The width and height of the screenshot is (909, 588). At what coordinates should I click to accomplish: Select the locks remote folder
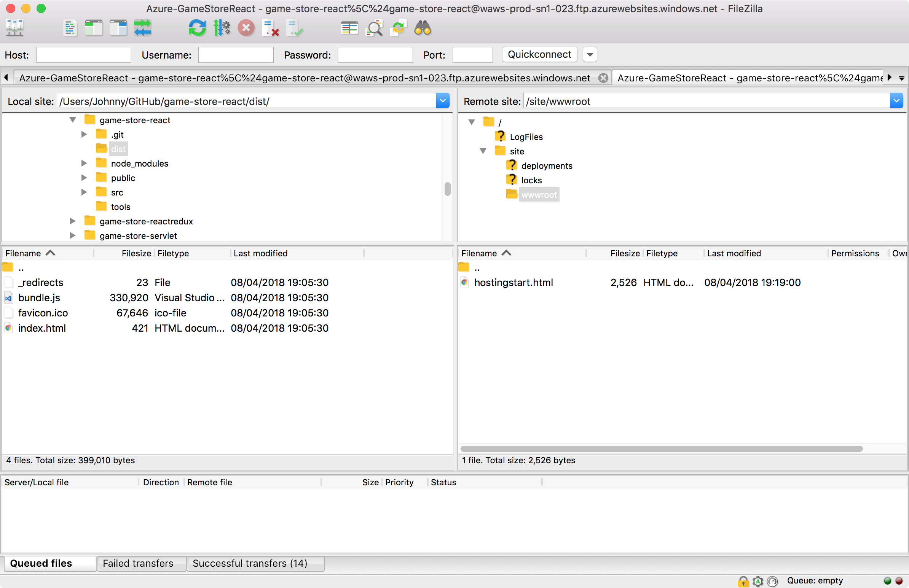[x=531, y=181]
